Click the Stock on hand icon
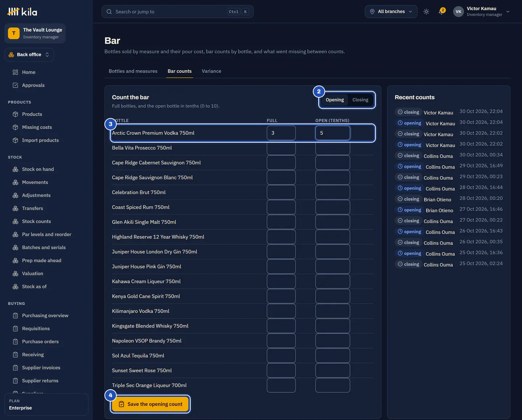 click(x=15, y=169)
